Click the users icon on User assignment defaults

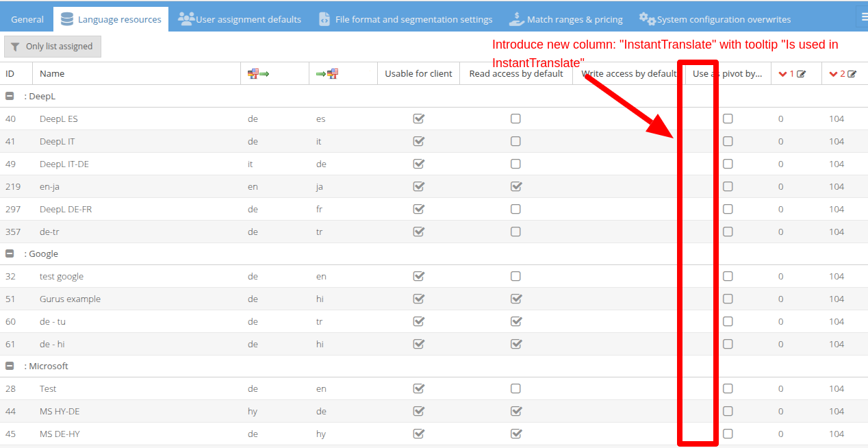pyautogui.click(x=186, y=19)
